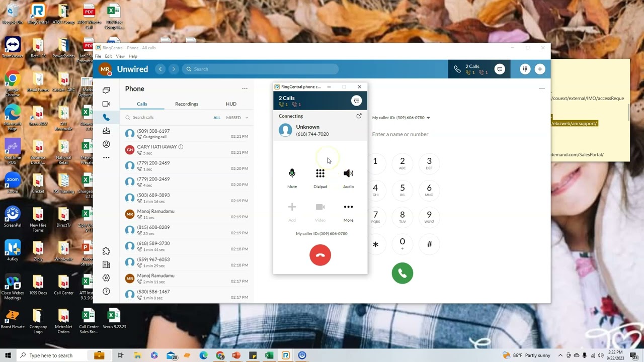Click the dialpad # key
The image size is (644, 362).
tap(429, 244)
